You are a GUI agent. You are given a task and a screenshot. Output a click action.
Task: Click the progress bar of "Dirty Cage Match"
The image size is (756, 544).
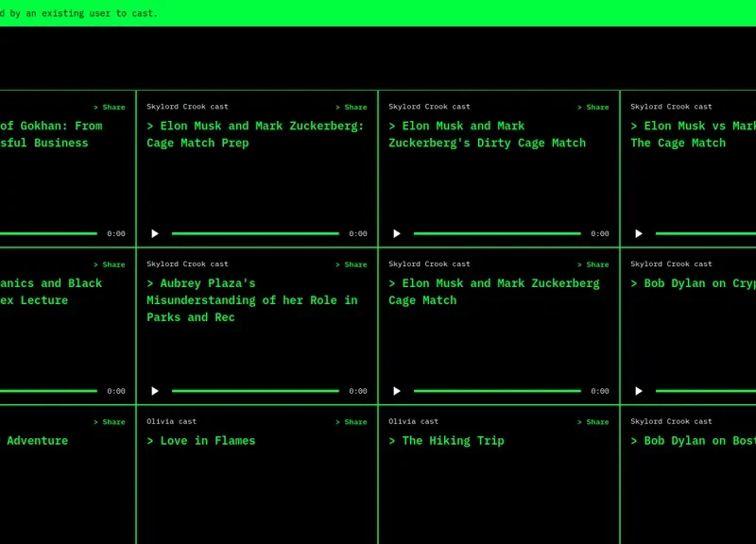[497, 233]
